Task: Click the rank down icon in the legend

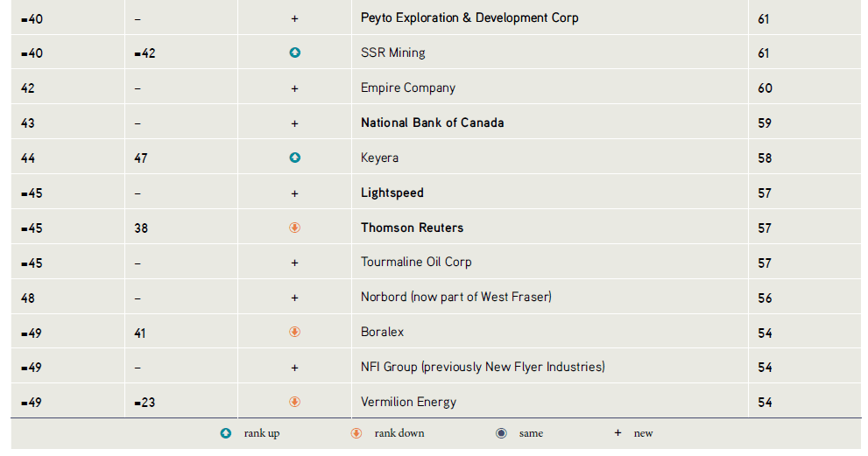Action: [x=356, y=433]
